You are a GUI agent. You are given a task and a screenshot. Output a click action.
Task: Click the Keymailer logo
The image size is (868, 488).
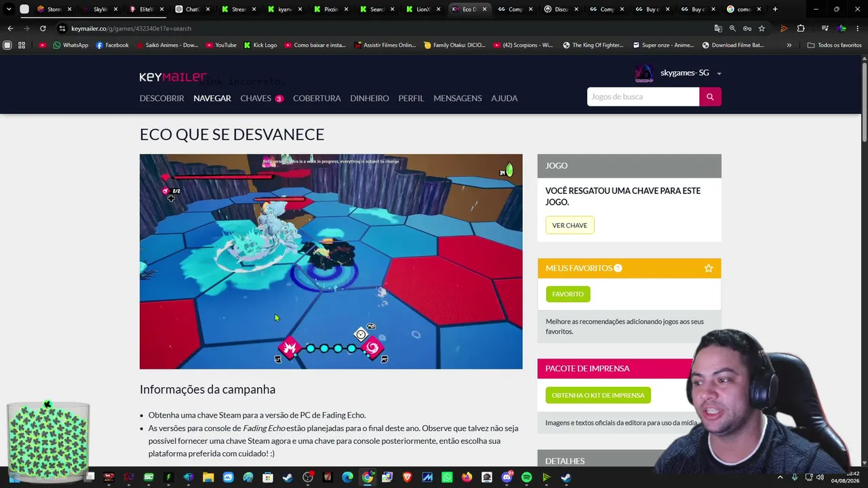point(173,77)
